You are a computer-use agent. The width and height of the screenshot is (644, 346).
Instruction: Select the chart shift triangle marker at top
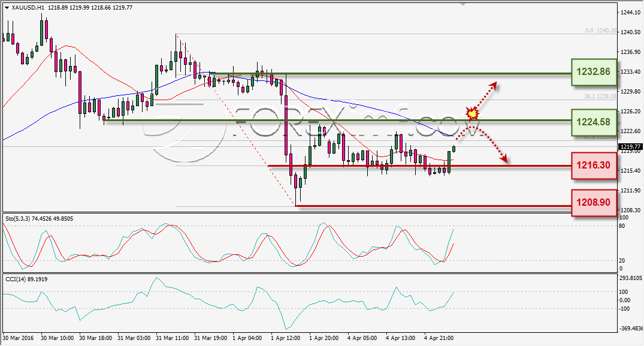click(463, 5)
